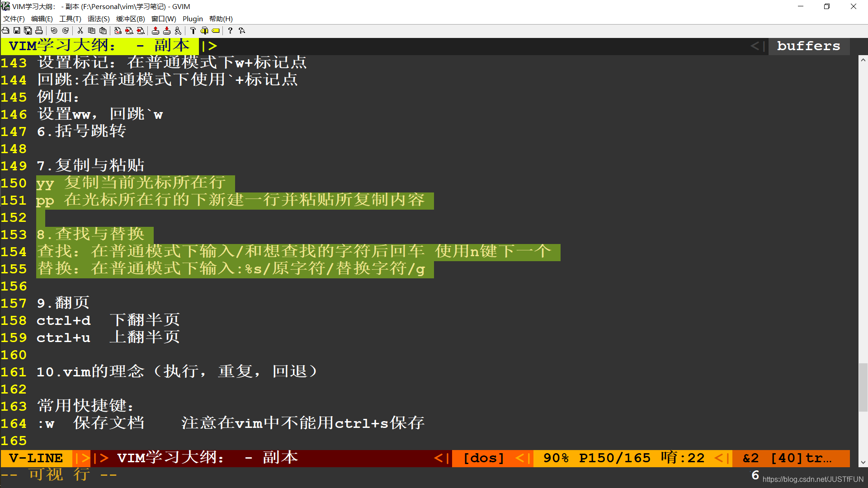Click the scrollbar down arrow

coord(863,462)
